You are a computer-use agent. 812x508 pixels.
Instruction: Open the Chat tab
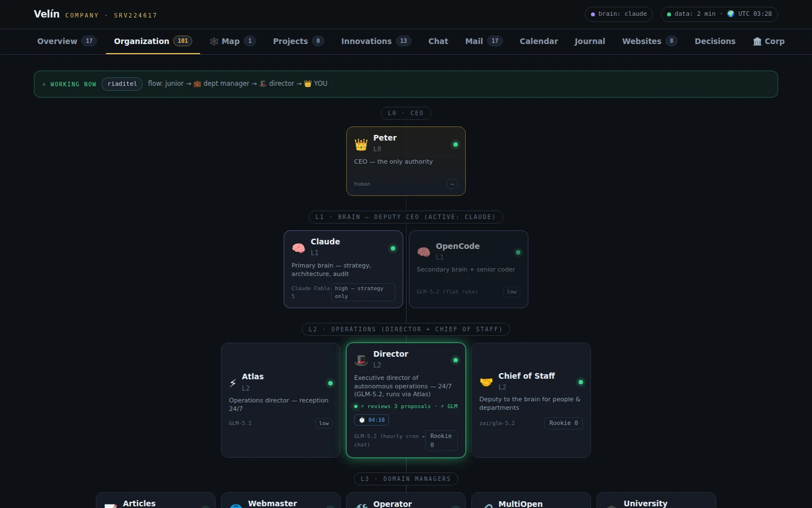(x=438, y=41)
